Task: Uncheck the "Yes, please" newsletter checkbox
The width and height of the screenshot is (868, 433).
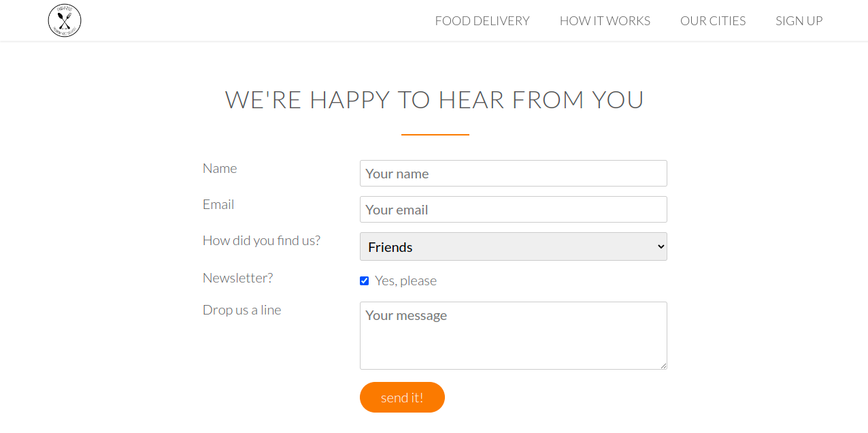Action: (x=364, y=280)
